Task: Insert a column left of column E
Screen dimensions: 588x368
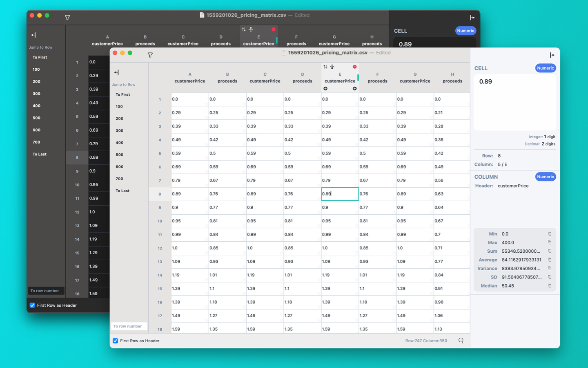Action: click(325, 88)
